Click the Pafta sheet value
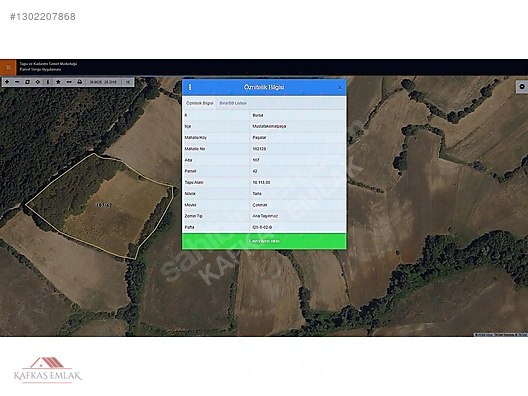Screen dimensions: 528x396 [262, 227]
